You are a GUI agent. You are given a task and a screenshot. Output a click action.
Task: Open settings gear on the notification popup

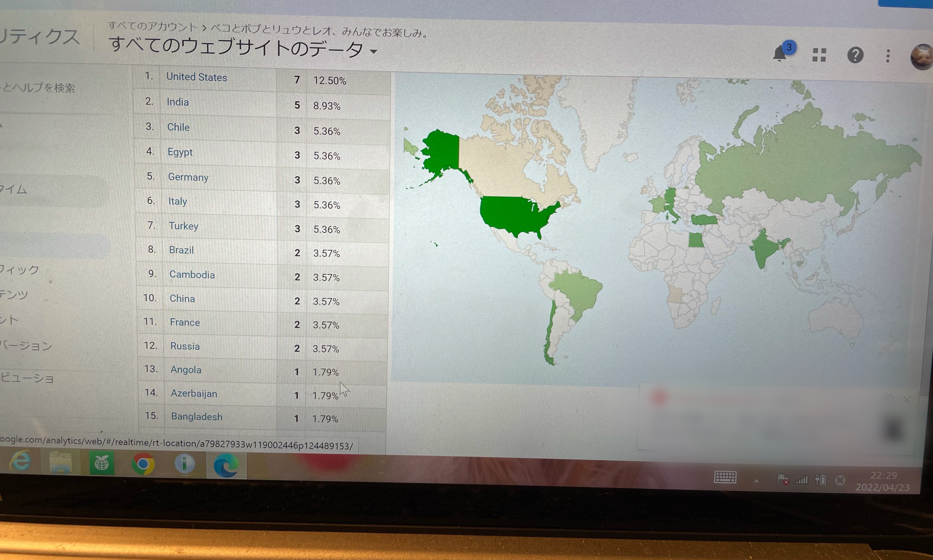tap(888, 397)
